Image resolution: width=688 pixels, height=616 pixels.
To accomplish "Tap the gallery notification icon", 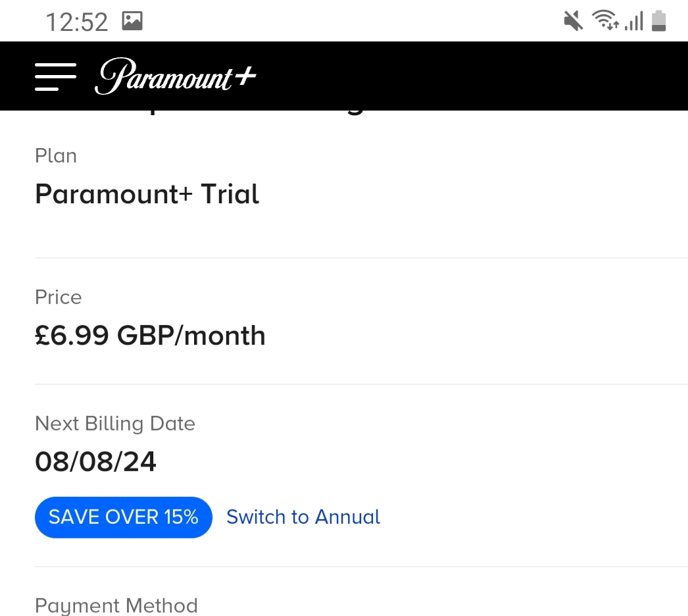I will tap(132, 20).
